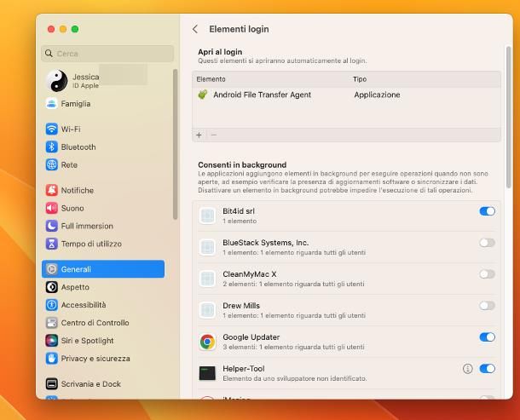520x420 pixels.
Task: Click the Elemento column header
Action: point(211,79)
